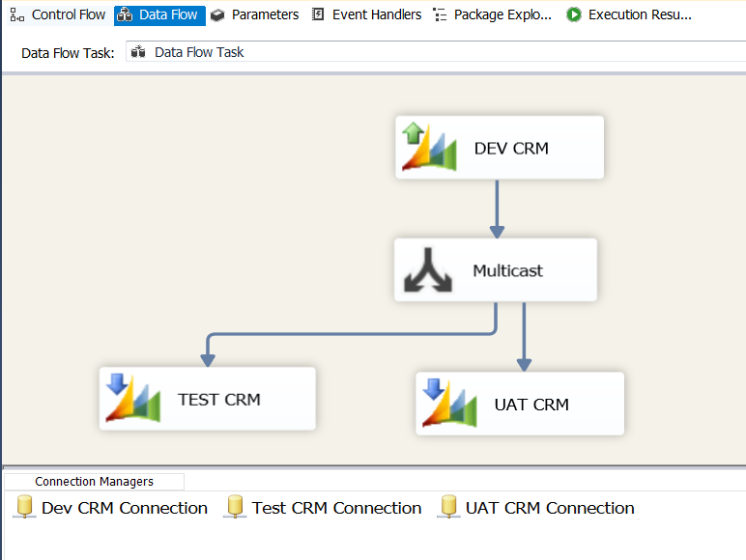Screen dimensions: 746x560
Task: Open the Event Handlers tab
Action: click(x=366, y=14)
